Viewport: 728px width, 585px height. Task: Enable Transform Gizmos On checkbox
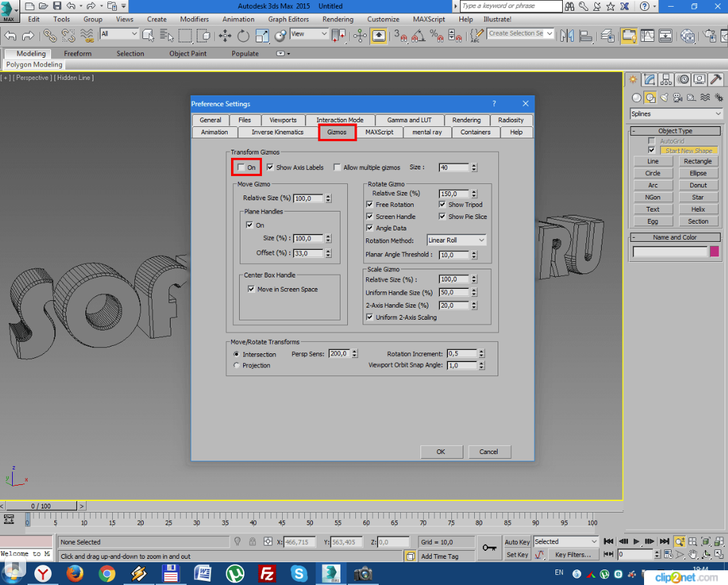241,167
